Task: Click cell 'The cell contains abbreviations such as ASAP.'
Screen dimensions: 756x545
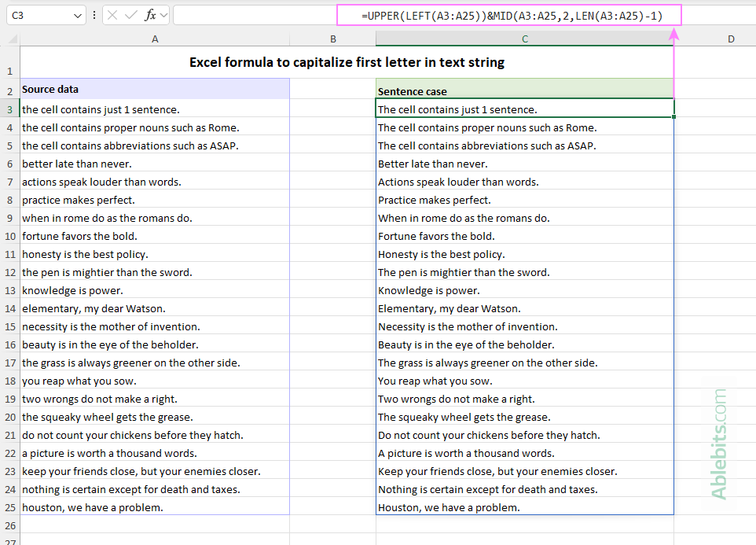Action: (525, 145)
